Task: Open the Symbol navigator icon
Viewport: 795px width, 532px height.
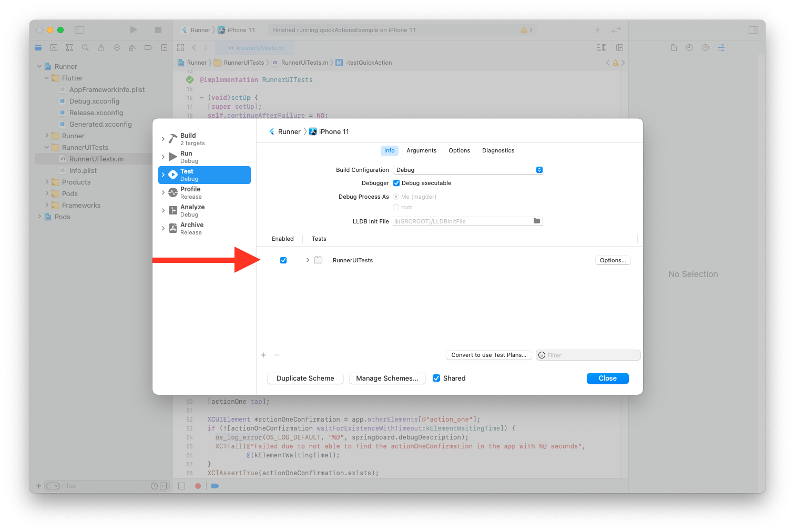Action: click(69, 48)
